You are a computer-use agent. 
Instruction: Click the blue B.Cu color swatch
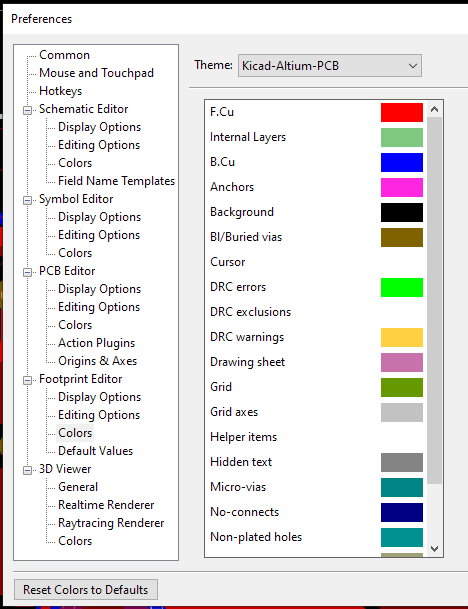click(402, 162)
